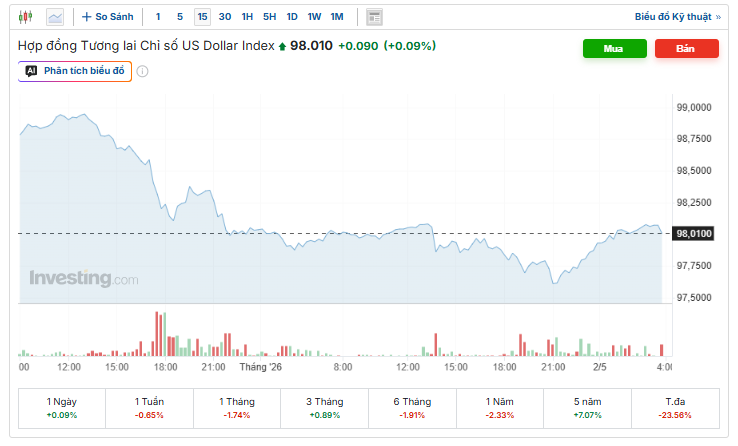Click the 99,0000 axis label

694,107
